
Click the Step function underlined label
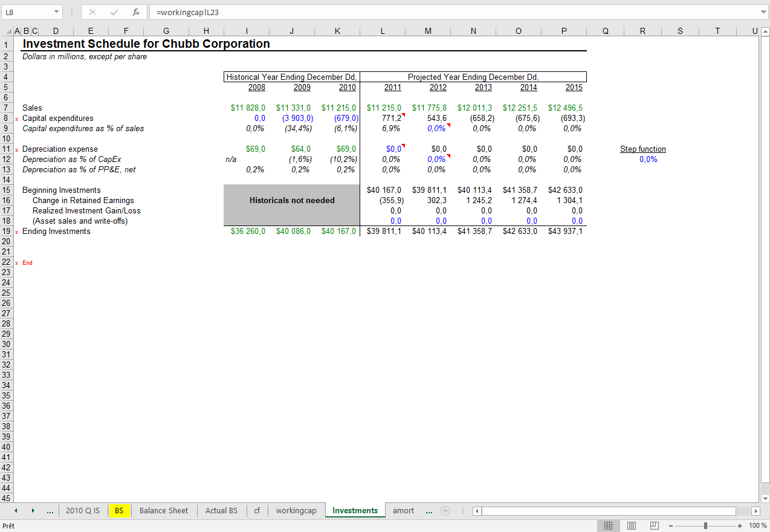[x=642, y=149]
